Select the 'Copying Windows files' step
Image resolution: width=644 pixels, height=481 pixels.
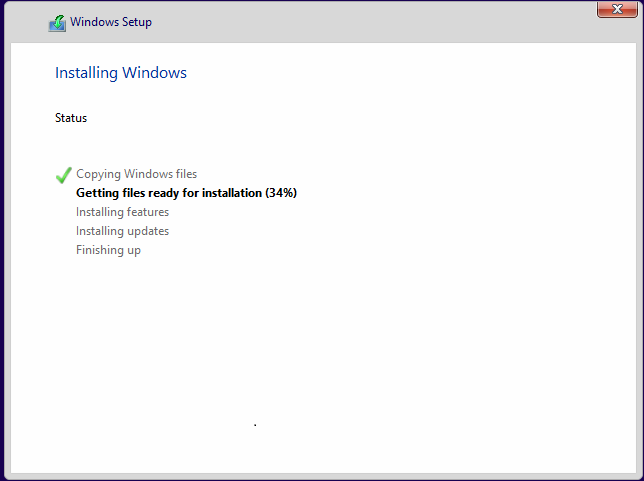(136, 174)
